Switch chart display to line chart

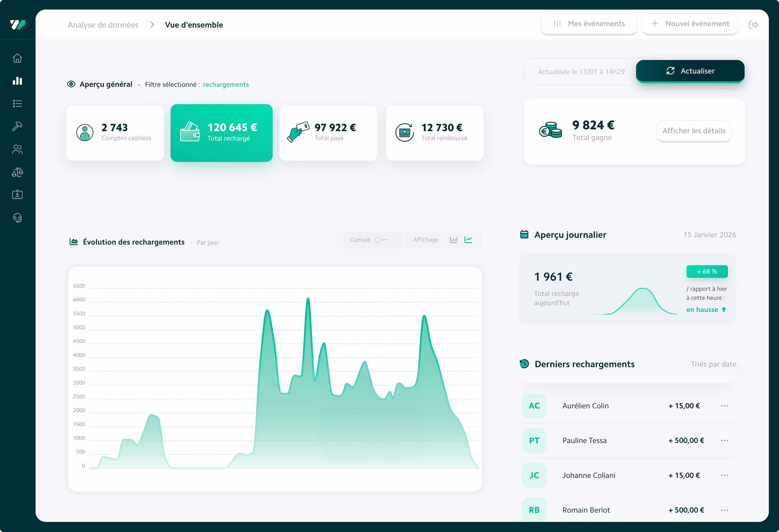(x=468, y=240)
